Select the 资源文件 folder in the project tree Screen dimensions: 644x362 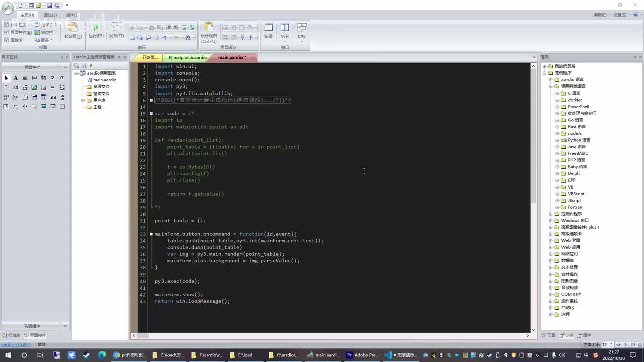point(101,86)
